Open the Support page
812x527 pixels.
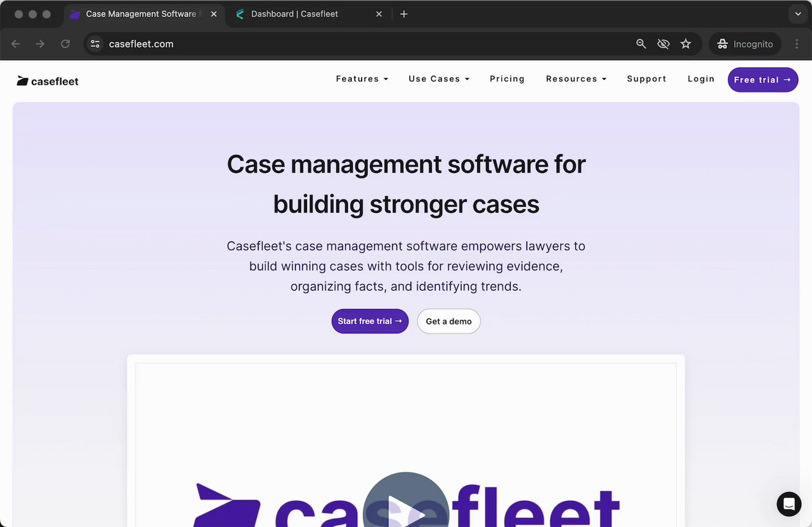[646, 79]
